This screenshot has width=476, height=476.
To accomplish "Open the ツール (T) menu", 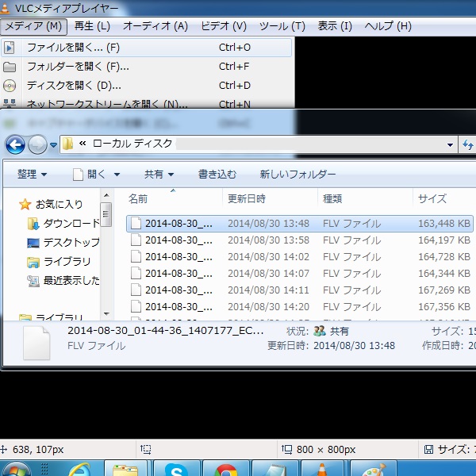I will tap(282, 26).
